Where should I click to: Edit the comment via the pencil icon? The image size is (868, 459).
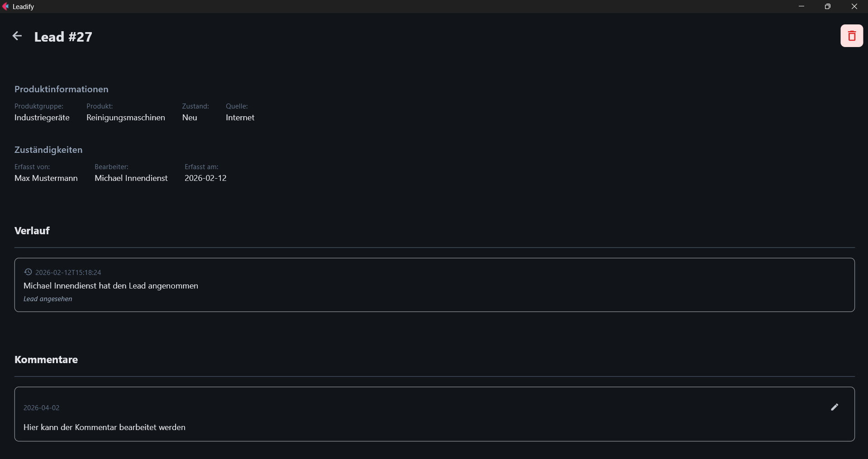835,407
